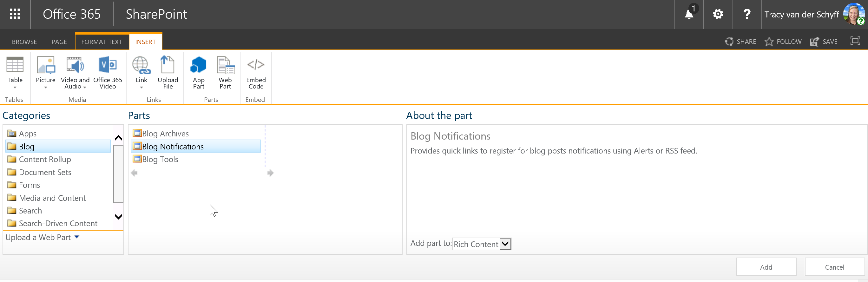This screenshot has height=282, width=868.
Task: Expand the 'Add part to' Rich Content dropdown
Action: (505, 244)
